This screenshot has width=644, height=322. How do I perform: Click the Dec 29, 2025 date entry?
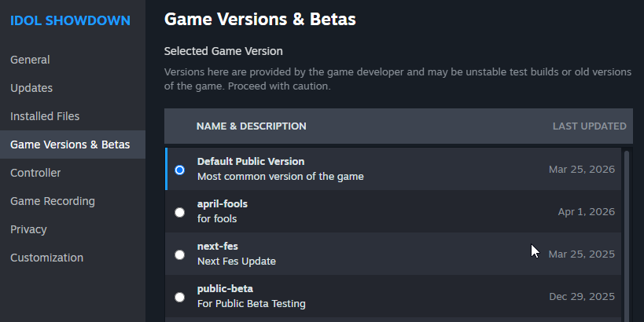582,297
